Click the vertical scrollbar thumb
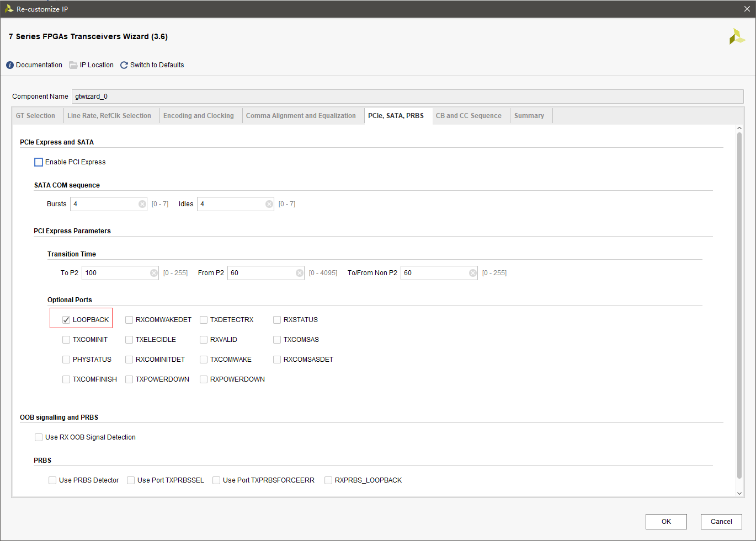756x541 pixels. pyautogui.click(x=739, y=305)
